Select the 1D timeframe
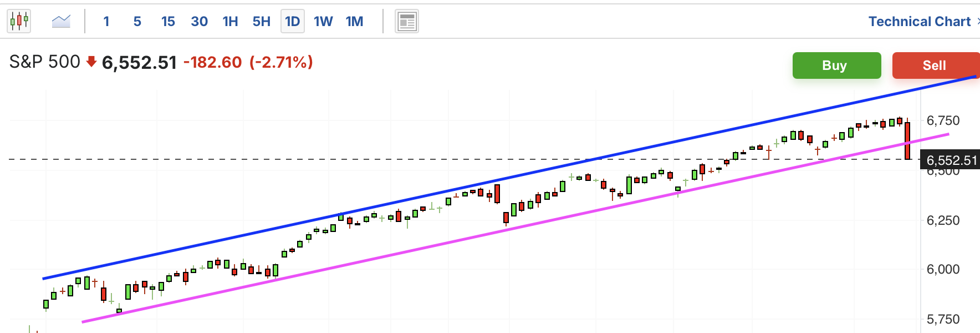980x333 pixels. pyautogui.click(x=293, y=22)
